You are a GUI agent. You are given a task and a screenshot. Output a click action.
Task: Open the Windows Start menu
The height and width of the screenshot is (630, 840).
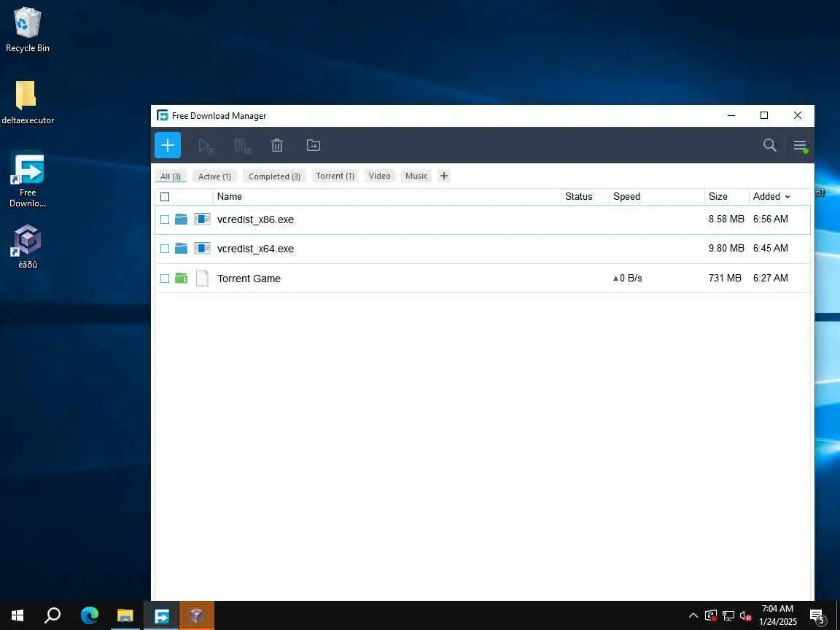(17, 615)
